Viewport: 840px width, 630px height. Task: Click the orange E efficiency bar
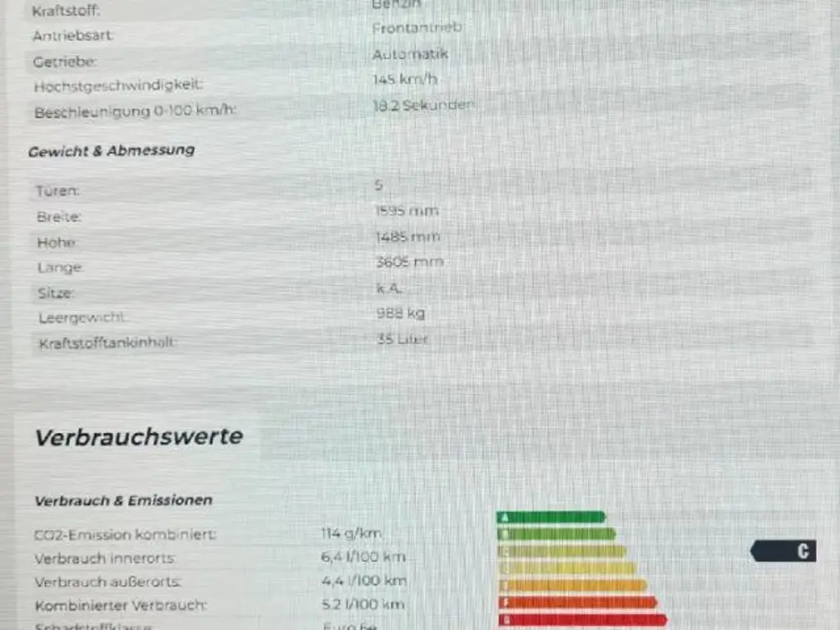pyautogui.click(x=572, y=585)
